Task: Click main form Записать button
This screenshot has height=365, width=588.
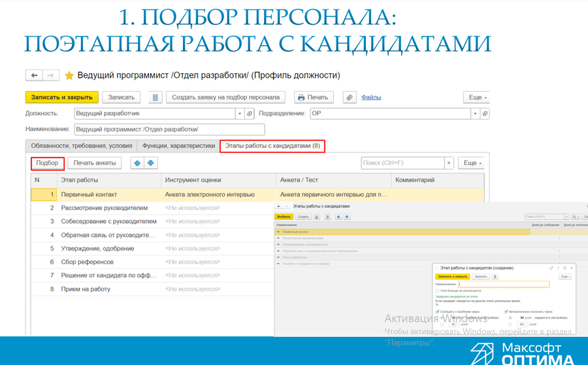Action: [x=121, y=97]
